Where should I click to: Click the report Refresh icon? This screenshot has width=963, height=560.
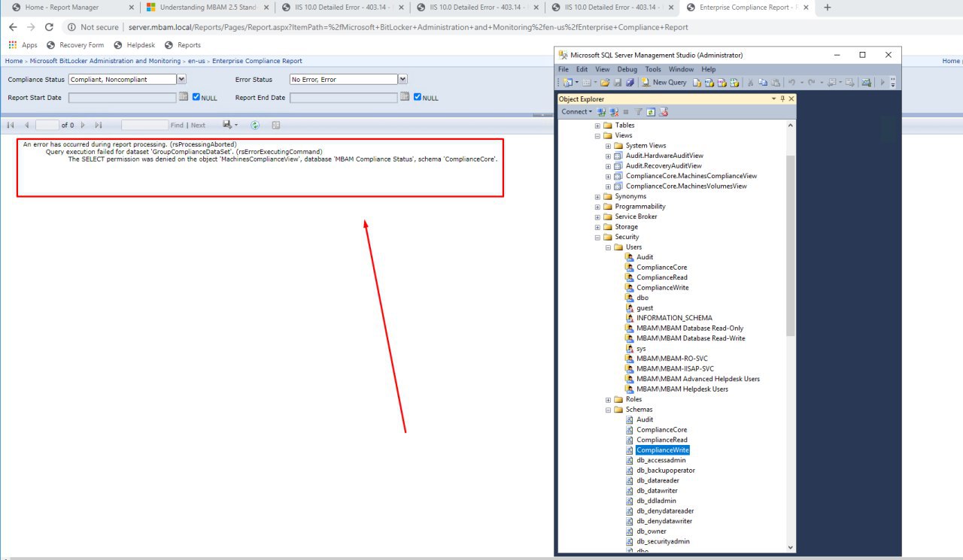[255, 125]
